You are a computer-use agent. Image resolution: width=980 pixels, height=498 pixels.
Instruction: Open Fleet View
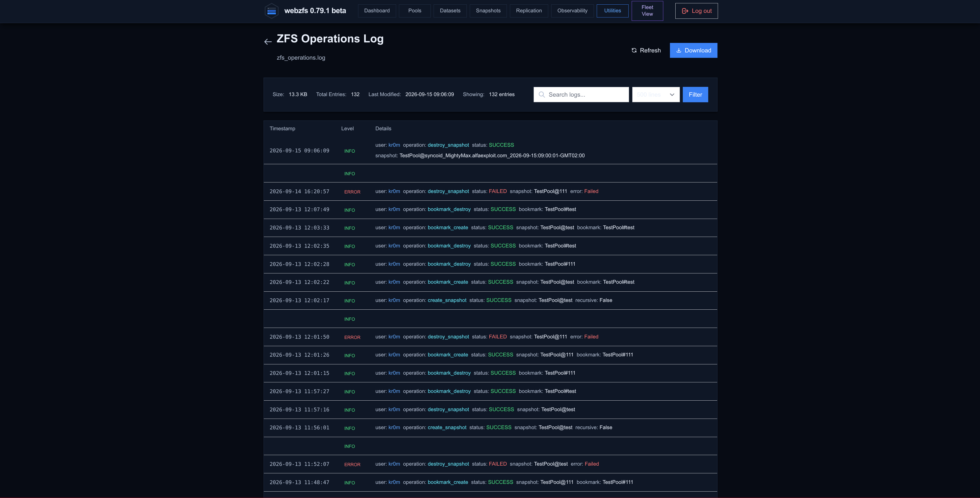click(x=647, y=11)
